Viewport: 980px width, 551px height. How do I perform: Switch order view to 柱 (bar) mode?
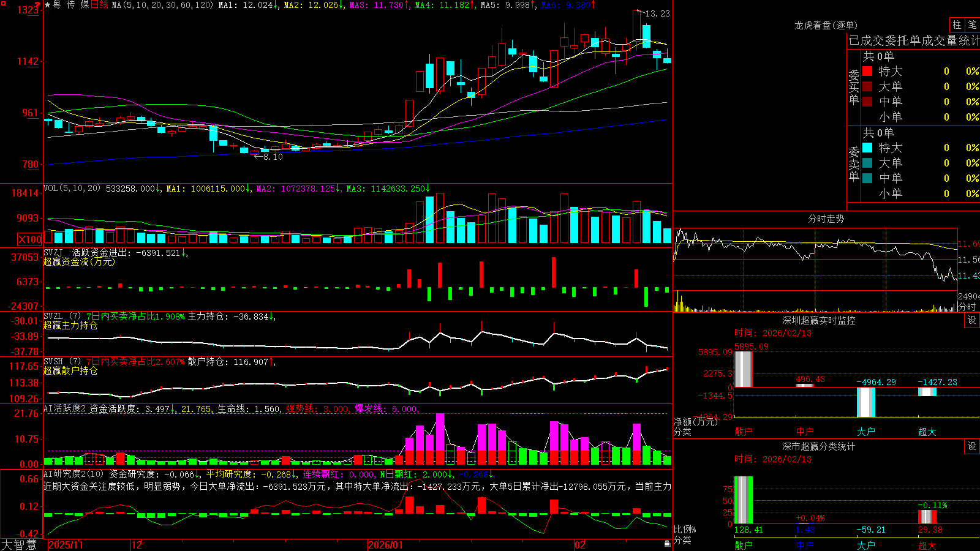(957, 25)
